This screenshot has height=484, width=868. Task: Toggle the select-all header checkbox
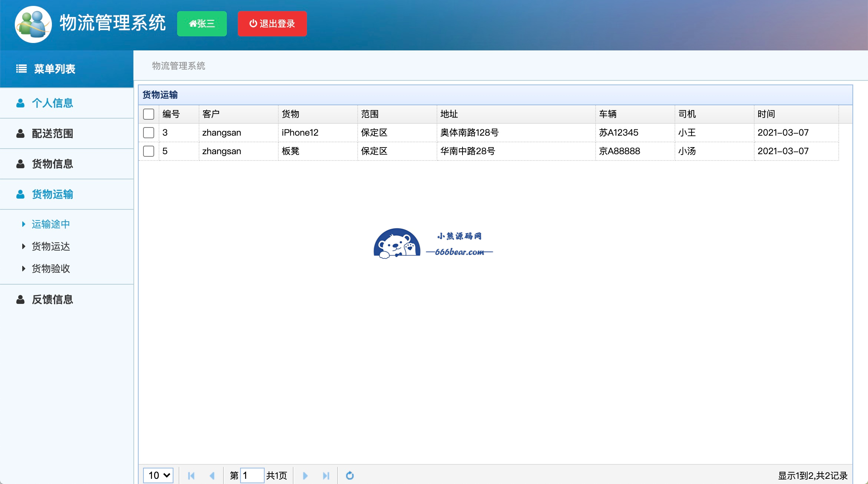tap(149, 114)
